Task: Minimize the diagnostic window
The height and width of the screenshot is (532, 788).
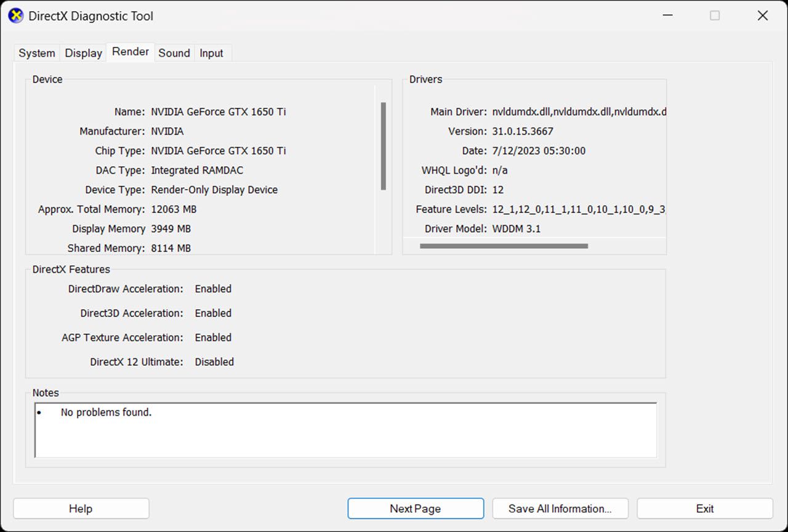Action: 667,15
